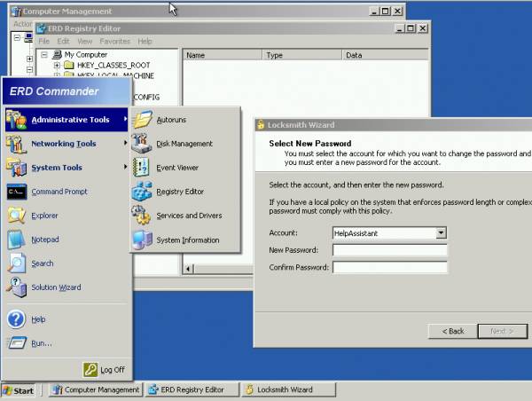532x401 pixels.
Task: Click the Log Off key icon
Action: pyautogui.click(x=90, y=369)
